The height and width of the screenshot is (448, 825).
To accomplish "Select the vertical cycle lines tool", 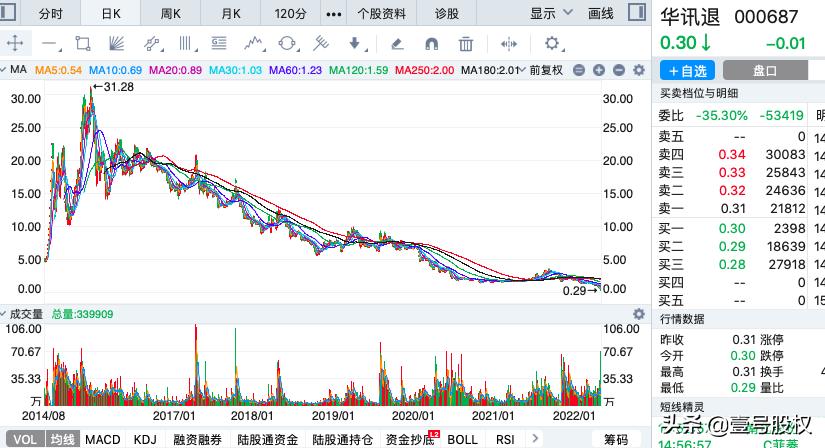I will [186, 43].
